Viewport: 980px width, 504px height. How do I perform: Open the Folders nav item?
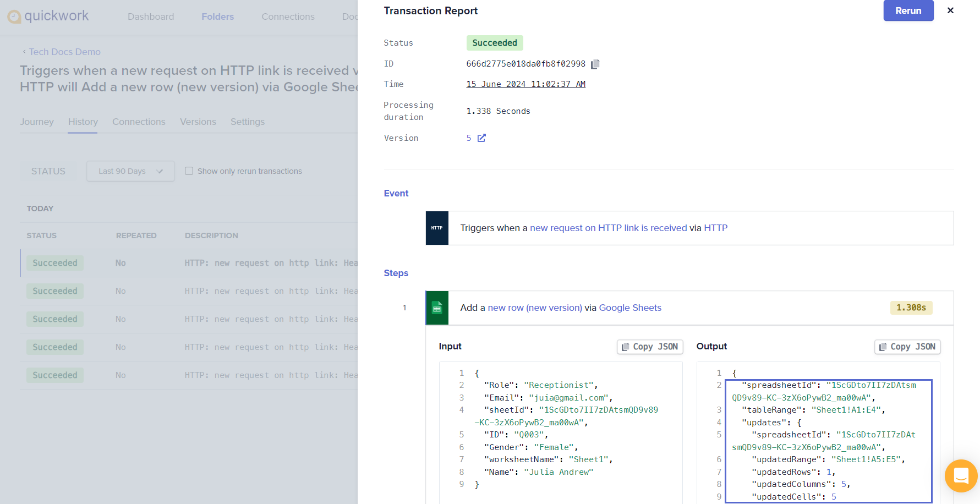coord(217,17)
